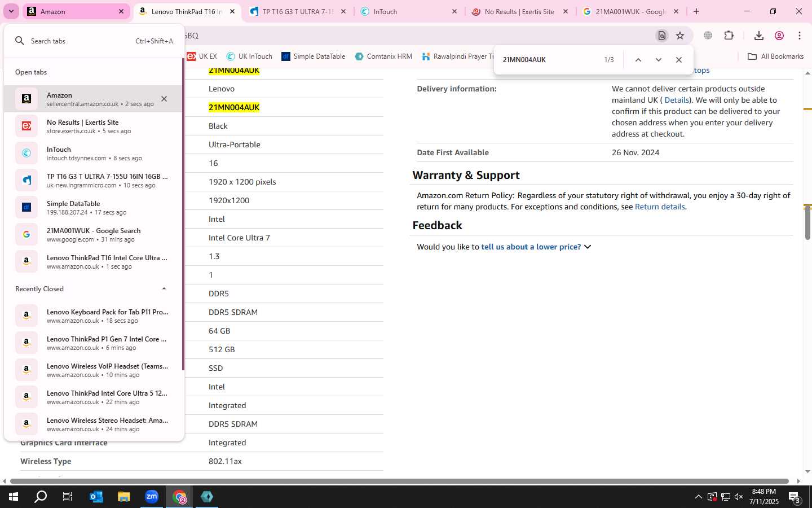Open Amazon sellercentral entry in tab list
Screen dimensions: 812x508
click(94, 99)
